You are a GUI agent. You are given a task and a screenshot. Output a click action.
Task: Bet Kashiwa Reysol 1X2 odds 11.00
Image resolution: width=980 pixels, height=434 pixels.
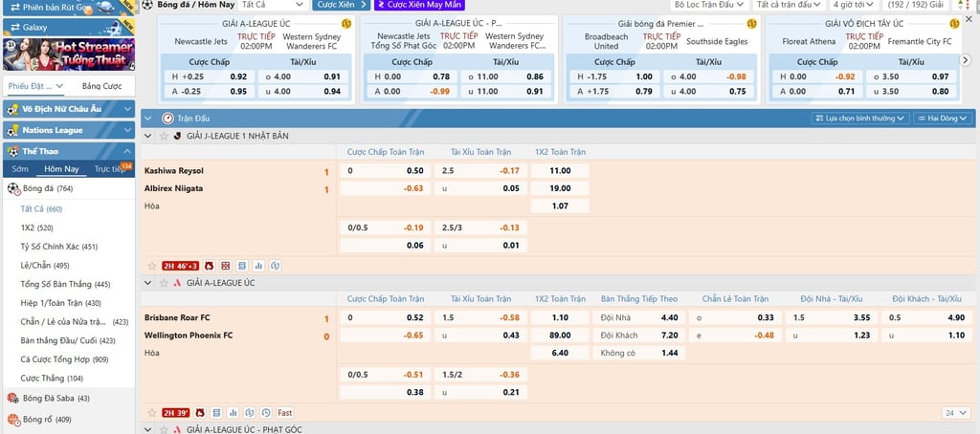[560, 170]
